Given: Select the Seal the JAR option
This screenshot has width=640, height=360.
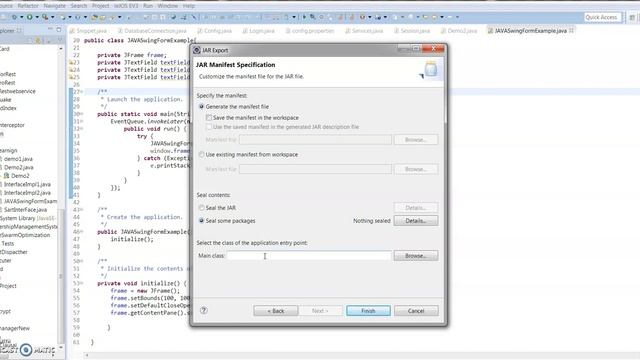Looking at the screenshot, I should 201,208.
